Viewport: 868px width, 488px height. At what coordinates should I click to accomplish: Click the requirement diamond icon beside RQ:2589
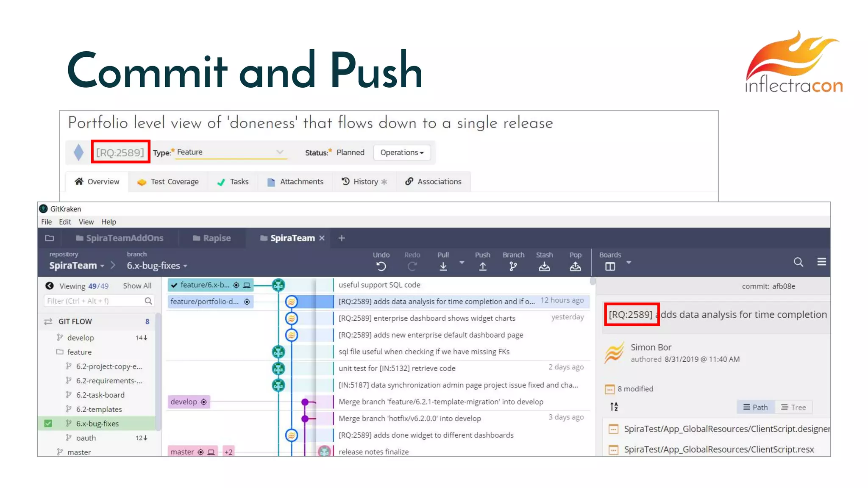coord(78,152)
